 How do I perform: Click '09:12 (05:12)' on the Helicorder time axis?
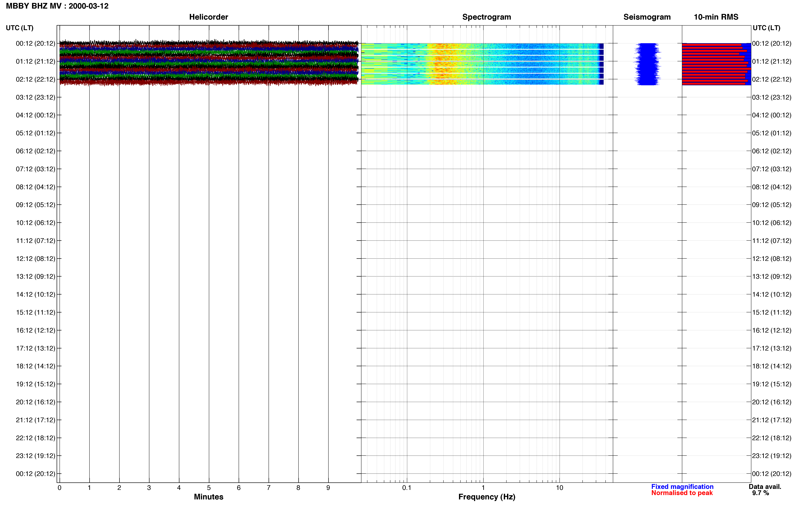point(36,205)
